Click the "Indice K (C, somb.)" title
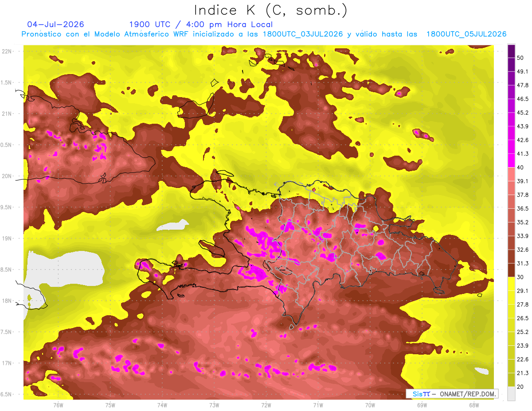Screen dimensions: 532x411 tap(270, 10)
